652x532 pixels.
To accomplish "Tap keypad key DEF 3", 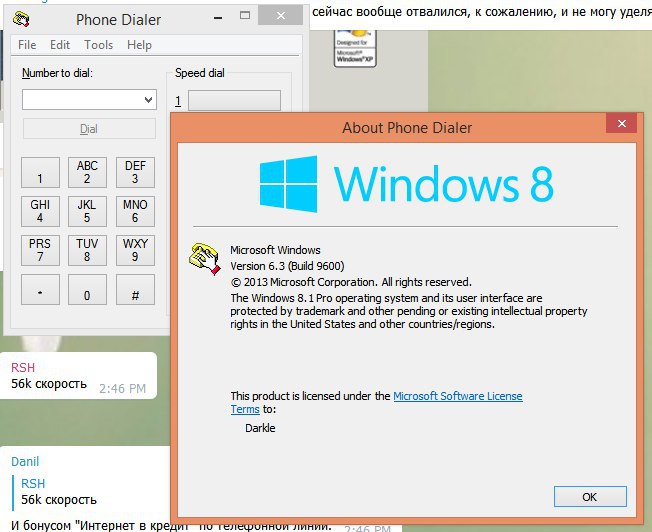I will 135,172.
